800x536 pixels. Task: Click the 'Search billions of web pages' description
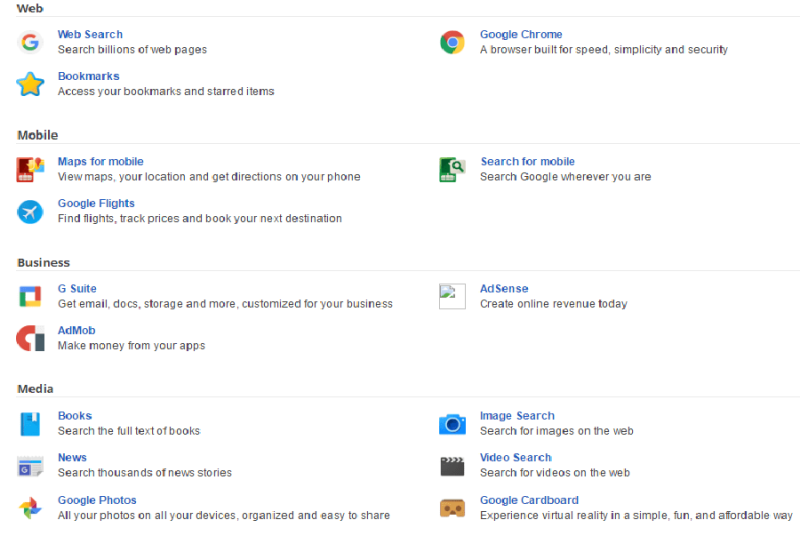tap(132, 49)
